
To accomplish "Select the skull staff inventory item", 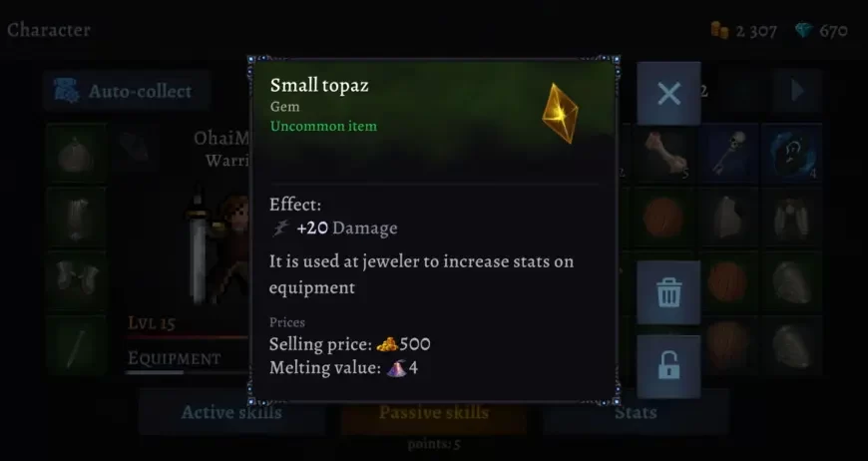I will pos(728,154).
